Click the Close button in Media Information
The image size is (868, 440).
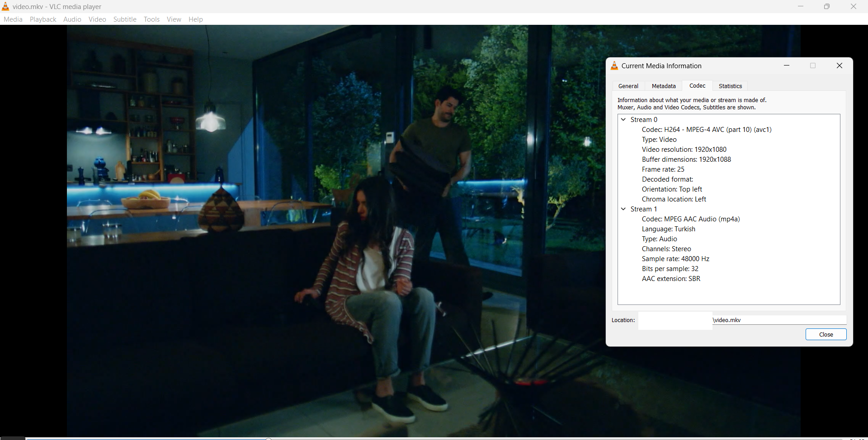click(x=826, y=334)
